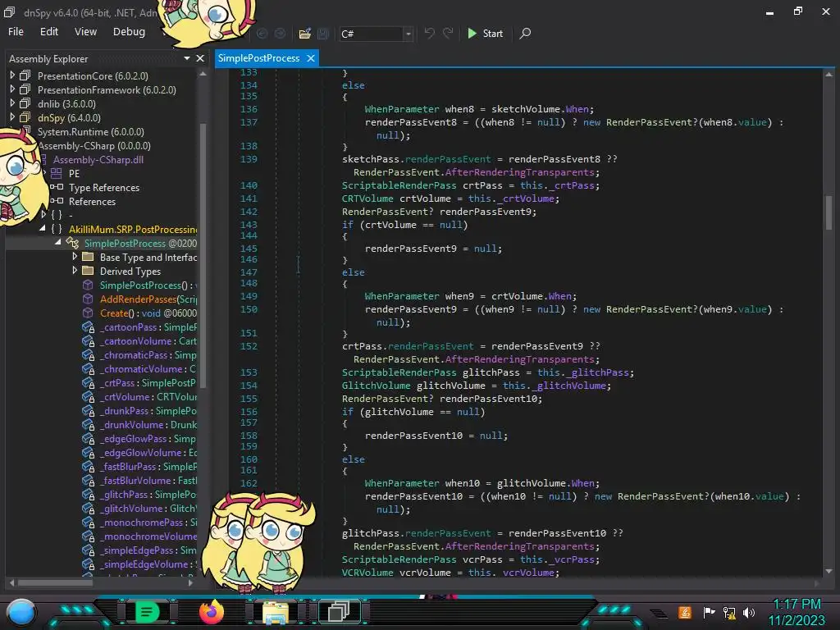
Task: Select Create() : void method entry
Action: point(148,313)
